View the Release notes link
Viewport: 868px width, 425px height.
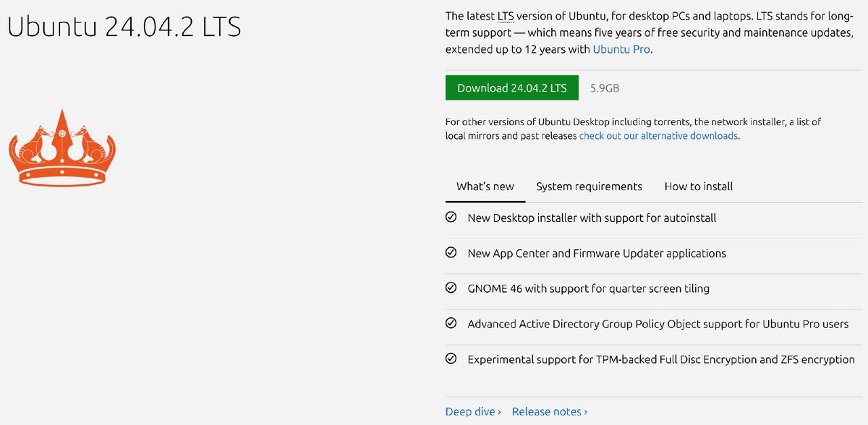pyautogui.click(x=545, y=412)
